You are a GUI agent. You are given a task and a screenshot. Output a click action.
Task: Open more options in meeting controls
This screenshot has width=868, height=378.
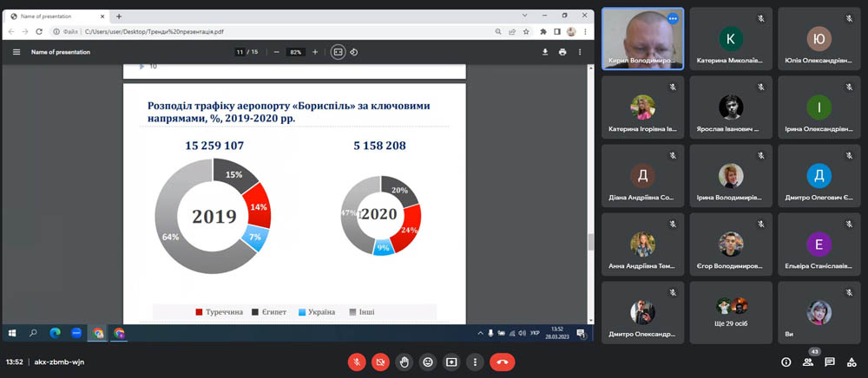point(475,362)
